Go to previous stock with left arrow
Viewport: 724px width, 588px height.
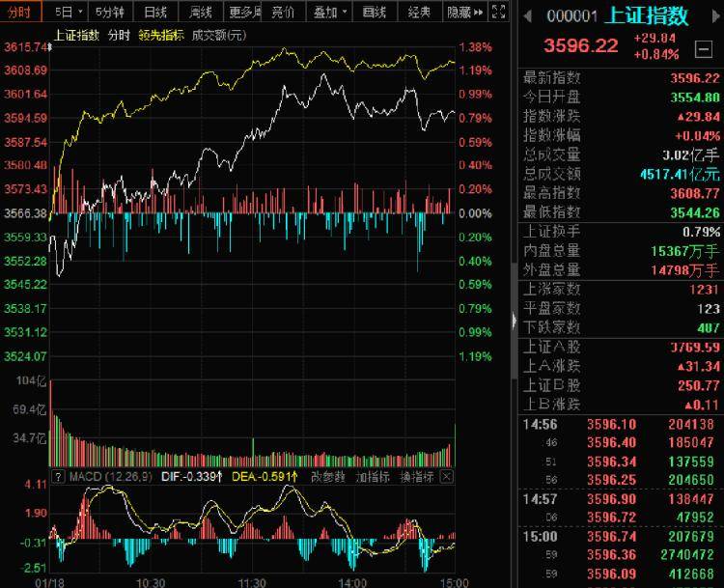(x=528, y=16)
